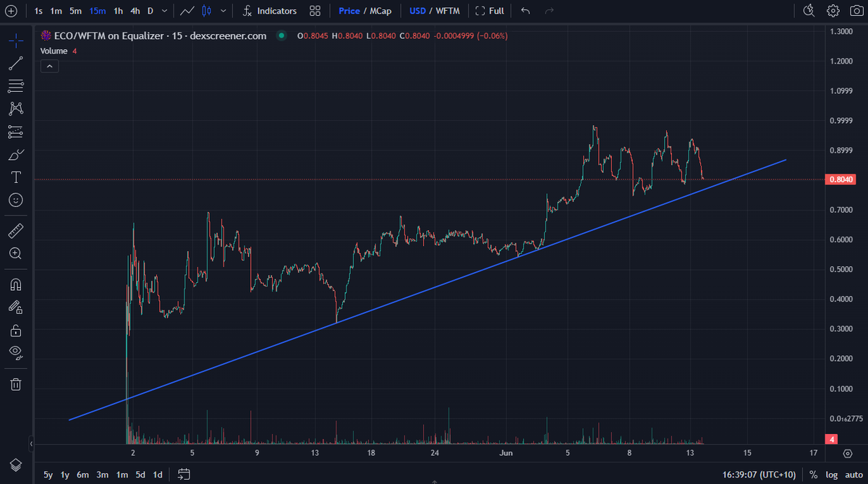Switch quote currency to WFTM
The image size is (868, 484).
pyautogui.click(x=448, y=11)
